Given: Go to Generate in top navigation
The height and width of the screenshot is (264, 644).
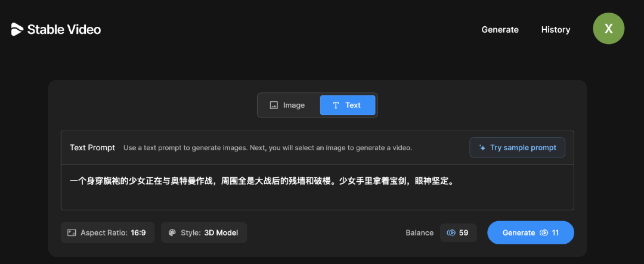Looking at the screenshot, I should pyautogui.click(x=500, y=30).
